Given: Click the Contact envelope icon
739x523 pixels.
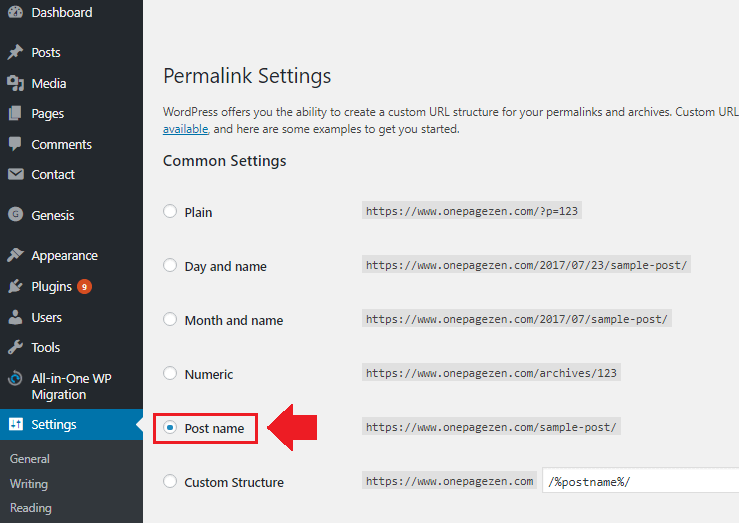Looking at the screenshot, I should click(x=16, y=174).
